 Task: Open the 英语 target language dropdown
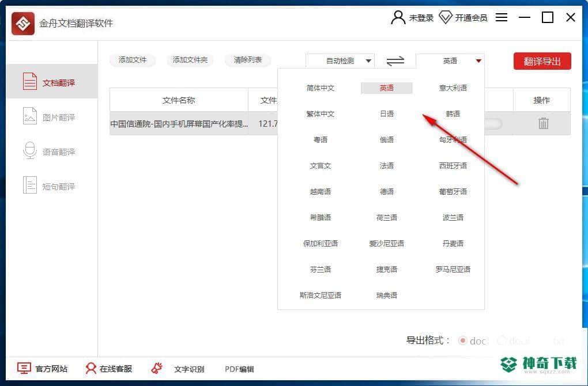pyautogui.click(x=450, y=60)
